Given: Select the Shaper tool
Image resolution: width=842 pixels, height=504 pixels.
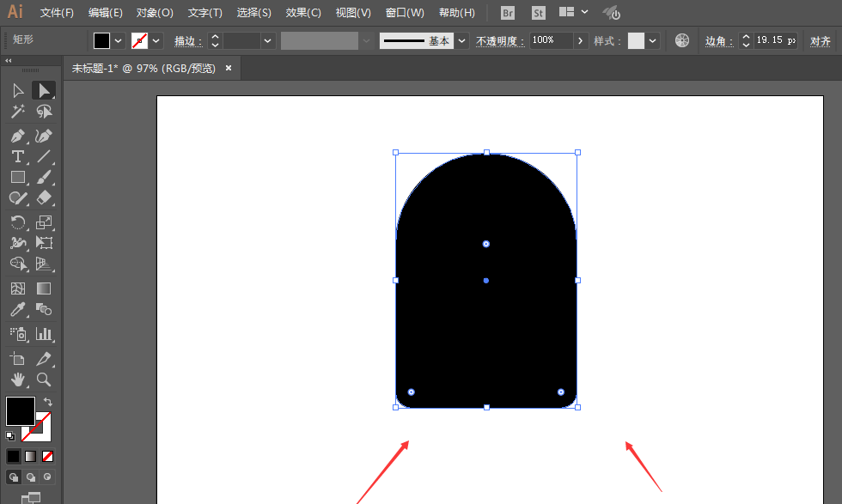Looking at the screenshot, I should coord(18,198).
